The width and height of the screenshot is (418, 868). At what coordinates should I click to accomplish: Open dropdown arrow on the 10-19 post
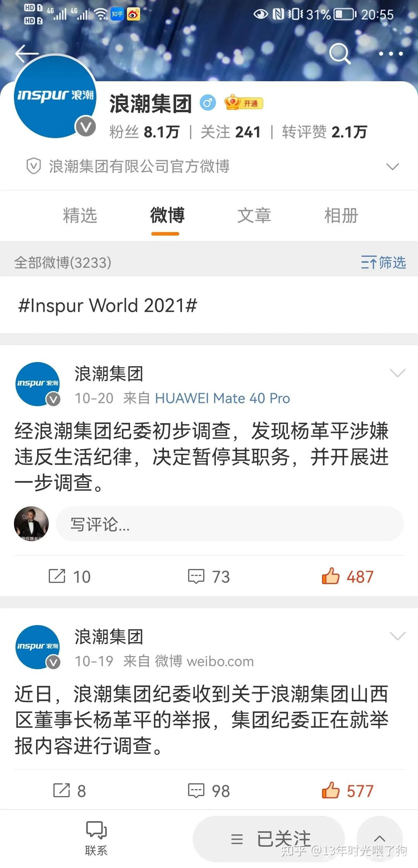click(397, 636)
